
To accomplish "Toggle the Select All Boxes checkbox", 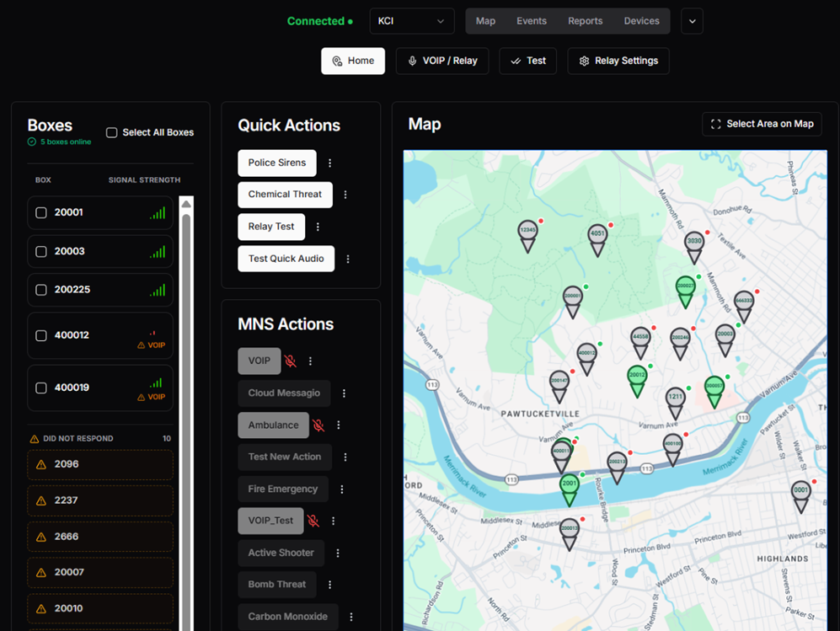I will [111, 132].
